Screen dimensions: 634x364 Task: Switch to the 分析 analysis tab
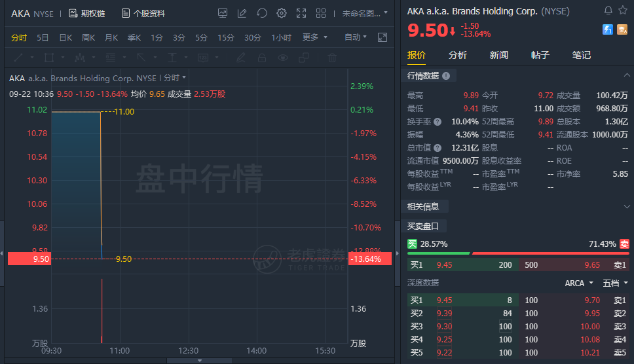click(x=458, y=55)
